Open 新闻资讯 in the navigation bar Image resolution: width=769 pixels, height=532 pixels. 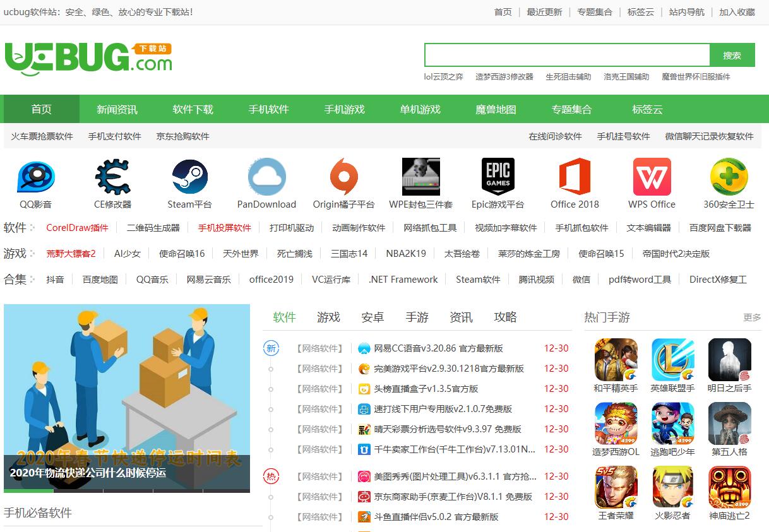tap(117, 109)
